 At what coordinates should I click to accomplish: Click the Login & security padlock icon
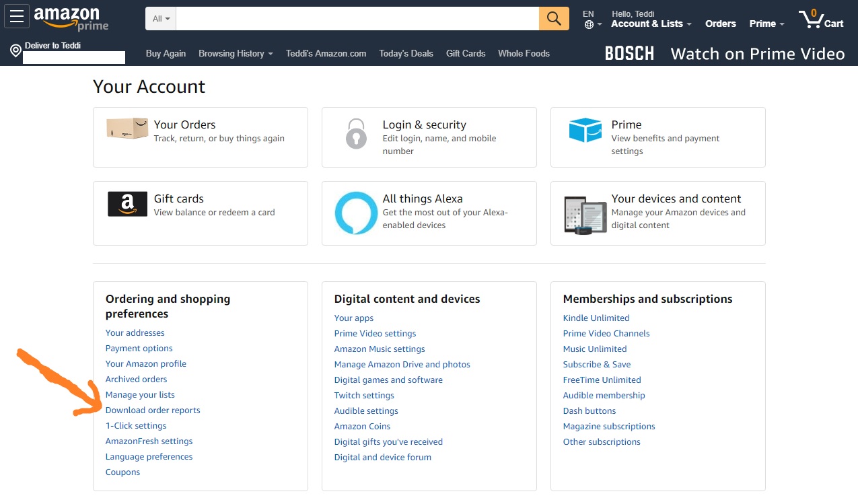pos(356,133)
